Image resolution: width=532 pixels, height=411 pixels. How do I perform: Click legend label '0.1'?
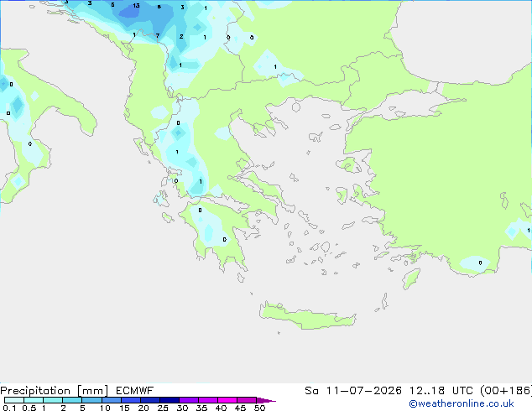pyautogui.click(x=9, y=408)
